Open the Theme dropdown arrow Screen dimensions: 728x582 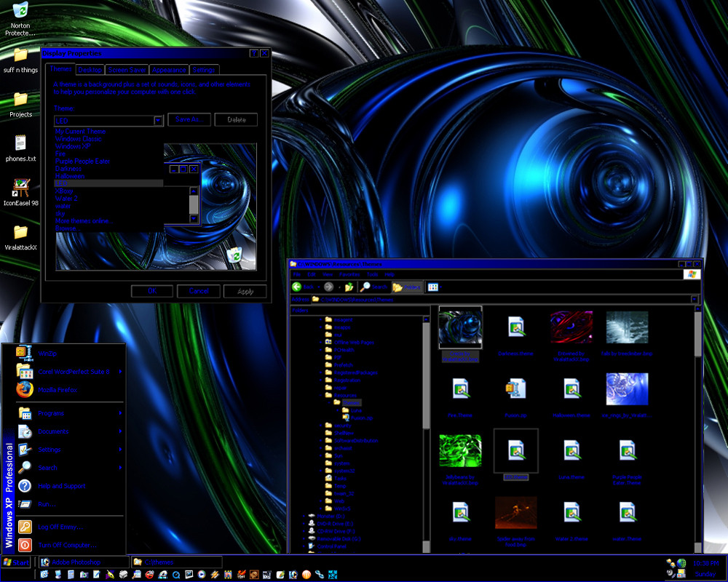tap(158, 120)
